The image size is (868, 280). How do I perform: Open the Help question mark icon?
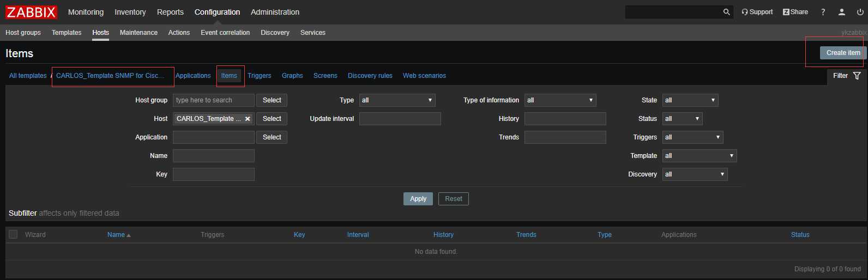(823, 12)
